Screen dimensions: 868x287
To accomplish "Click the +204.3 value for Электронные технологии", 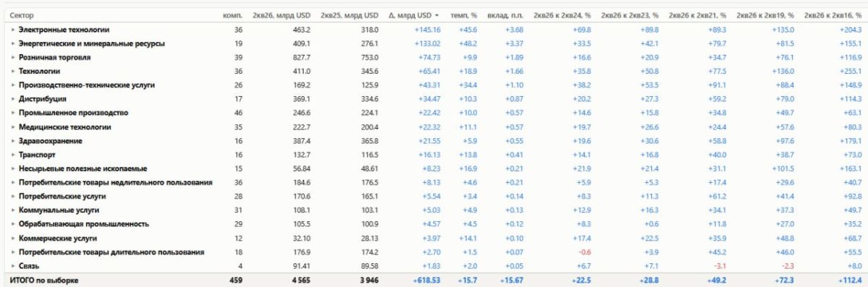I will pos(850,30).
